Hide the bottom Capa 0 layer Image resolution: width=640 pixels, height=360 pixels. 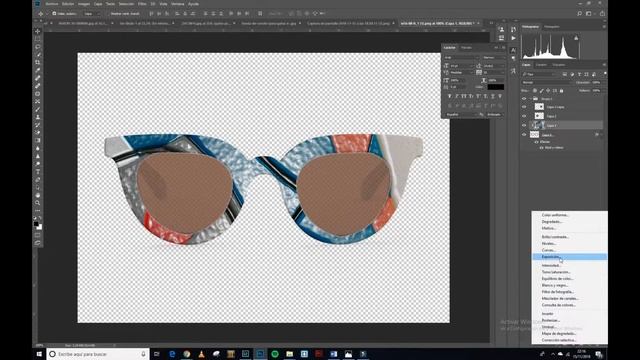tap(524, 135)
